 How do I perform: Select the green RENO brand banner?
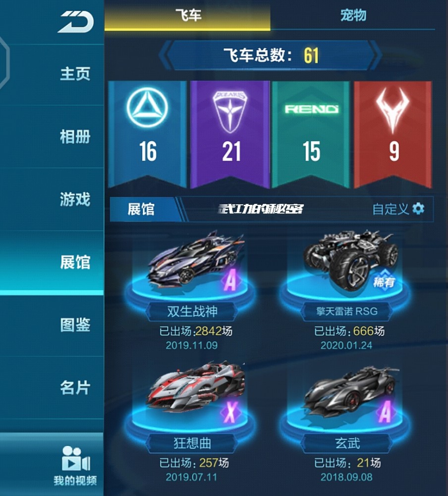click(x=311, y=134)
